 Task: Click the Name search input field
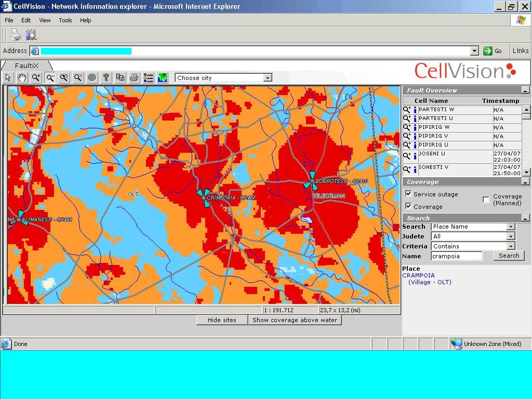point(456,256)
